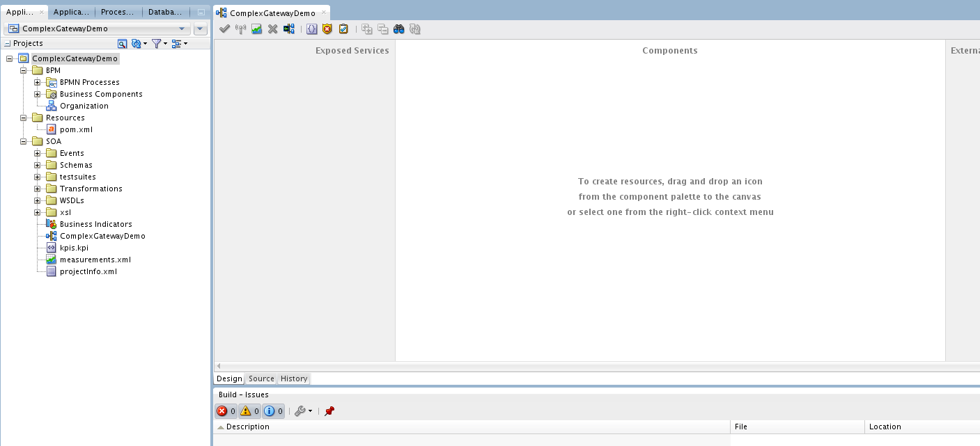Viewport: 980px width, 446px height.
Task: Run the composite test via clipboard icon
Action: [342, 29]
